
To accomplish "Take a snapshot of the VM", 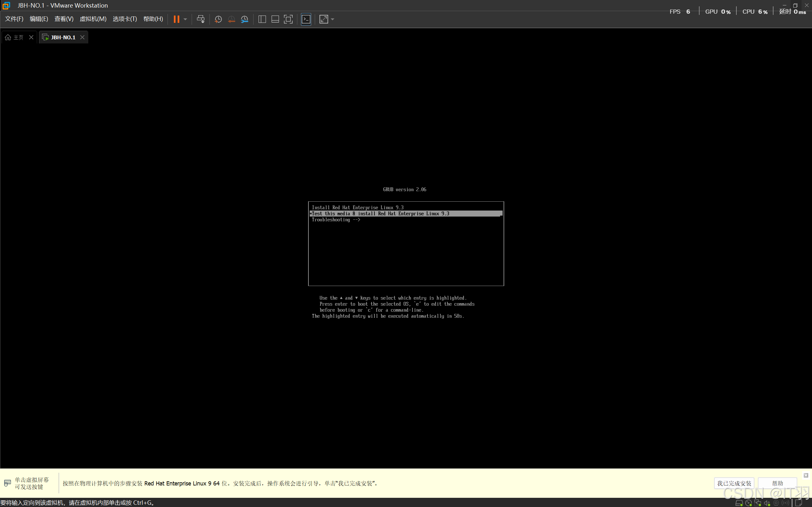I will tap(218, 19).
